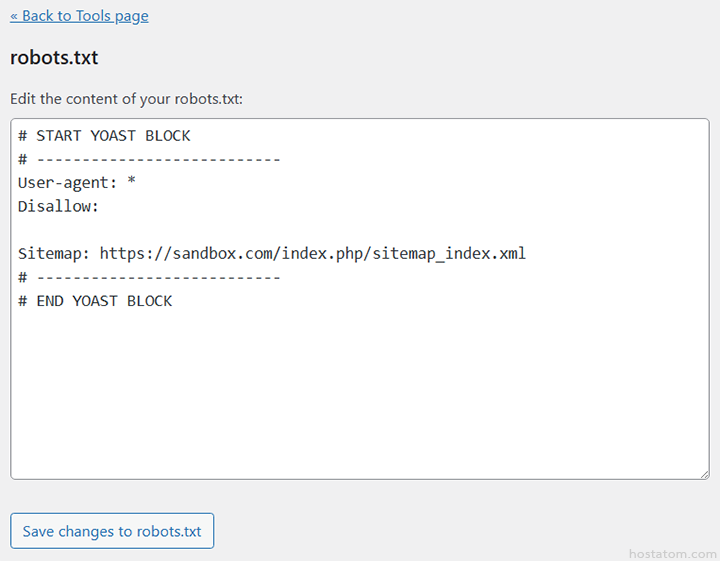This screenshot has height=561, width=720.
Task: Click the robots.txt page heading
Action: pos(54,57)
